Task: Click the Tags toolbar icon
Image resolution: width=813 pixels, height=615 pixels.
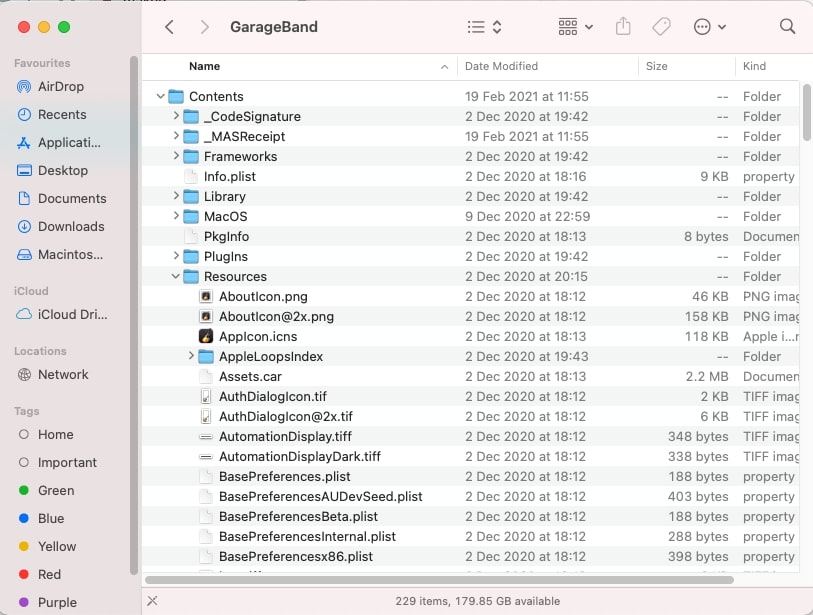Action: click(x=661, y=26)
